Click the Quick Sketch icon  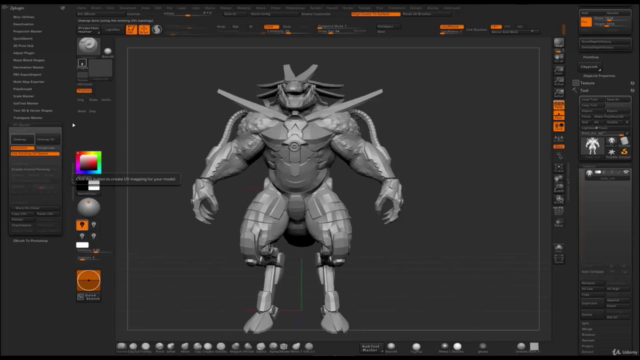[89, 297]
